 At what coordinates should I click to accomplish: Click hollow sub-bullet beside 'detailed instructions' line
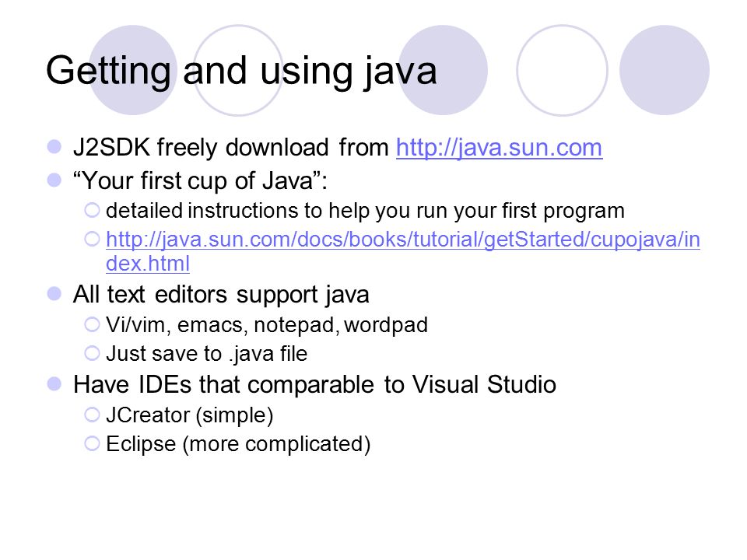[x=92, y=210]
